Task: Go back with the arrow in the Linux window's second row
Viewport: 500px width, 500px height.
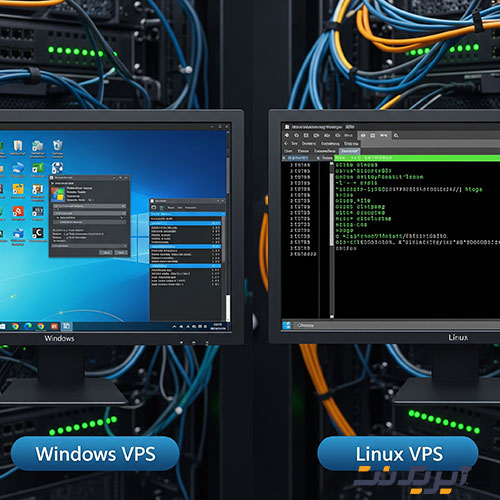Action: pyautogui.click(x=286, y=143)
